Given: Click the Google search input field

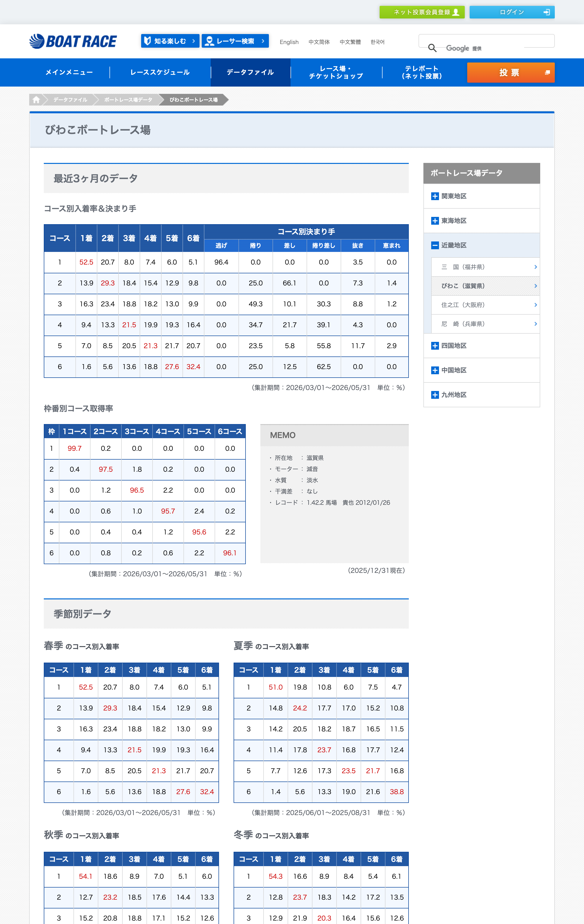Looking at the screenshot, I should pos(486,41).
